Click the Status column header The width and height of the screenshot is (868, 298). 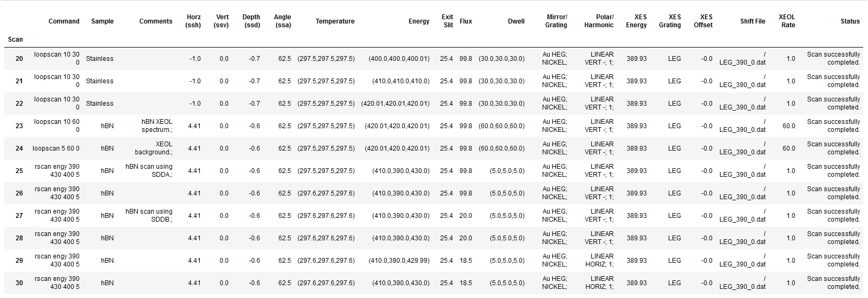(850, 21)
